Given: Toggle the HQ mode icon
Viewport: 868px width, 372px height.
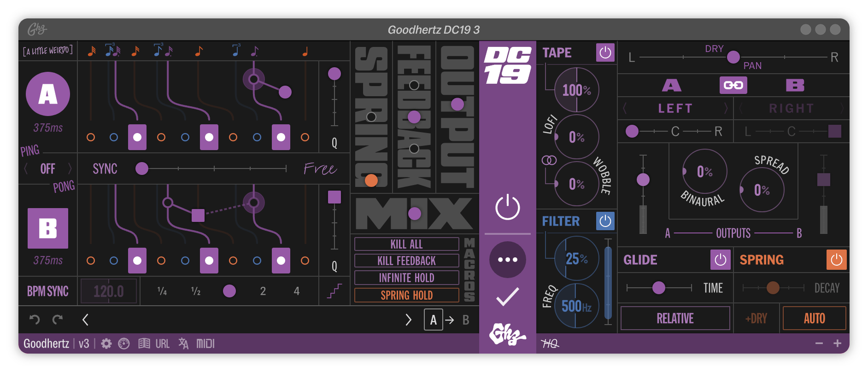Looking at the screenshot, I should coord(550,343).
